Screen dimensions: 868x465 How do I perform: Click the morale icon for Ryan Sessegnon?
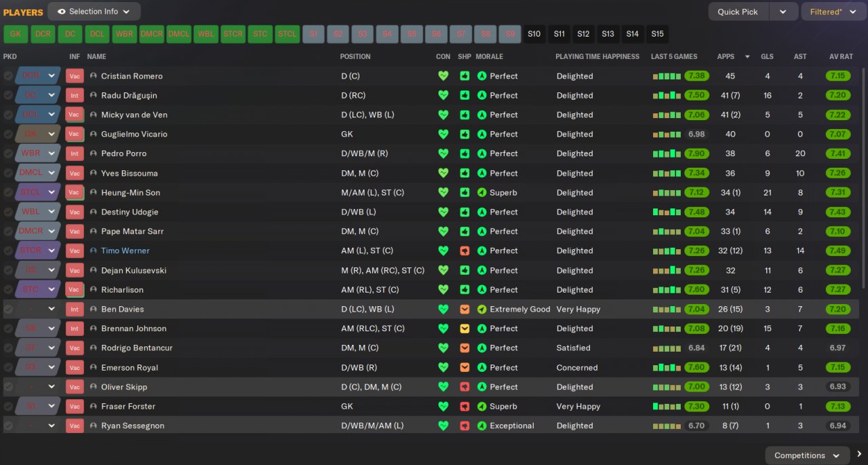pyautogui.click(x=482, y=426)
